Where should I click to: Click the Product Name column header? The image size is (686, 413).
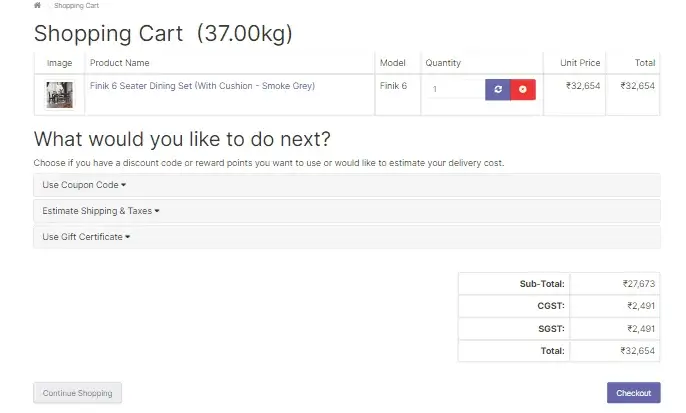pyautogui.click(x=119, y=63)
